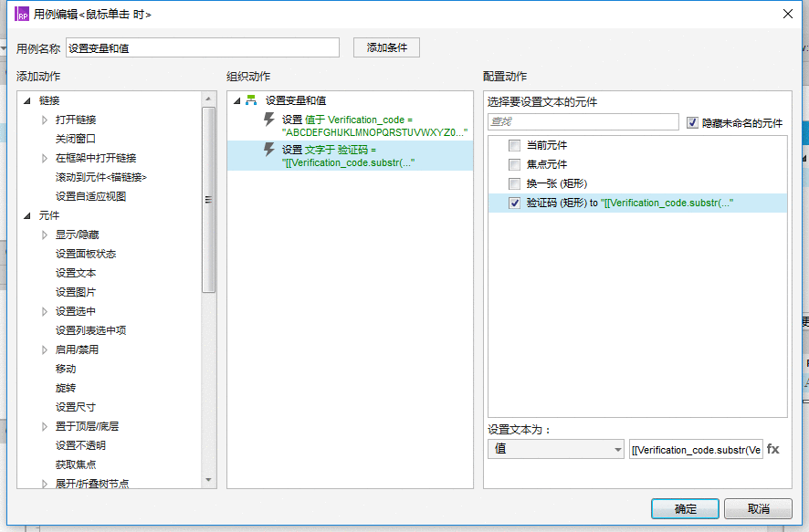Close the 用例编辑 dialog

coord(788,14)
